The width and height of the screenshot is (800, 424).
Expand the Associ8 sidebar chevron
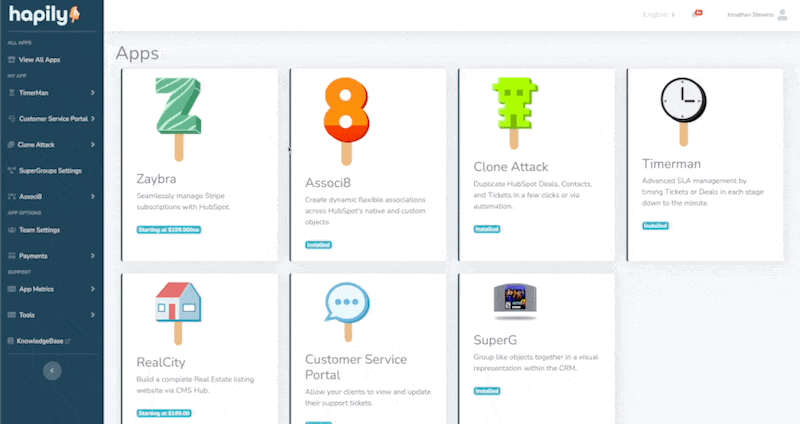point(93,196)
